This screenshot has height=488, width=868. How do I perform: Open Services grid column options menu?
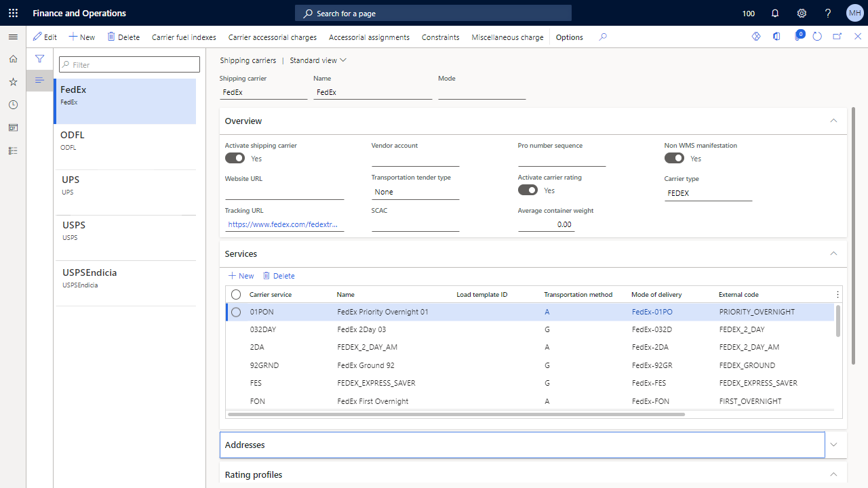coord(837,294)
